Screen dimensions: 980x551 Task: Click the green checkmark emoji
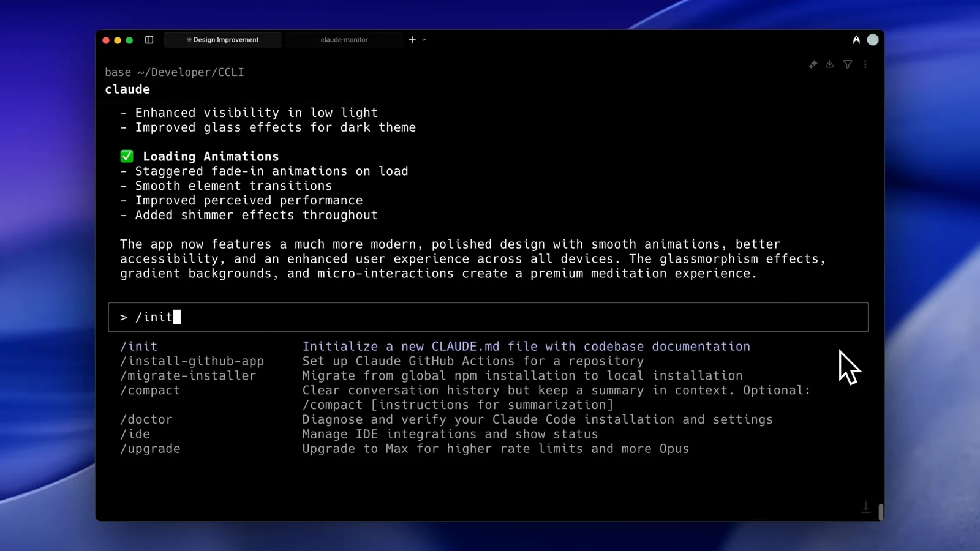coord(127,157)
